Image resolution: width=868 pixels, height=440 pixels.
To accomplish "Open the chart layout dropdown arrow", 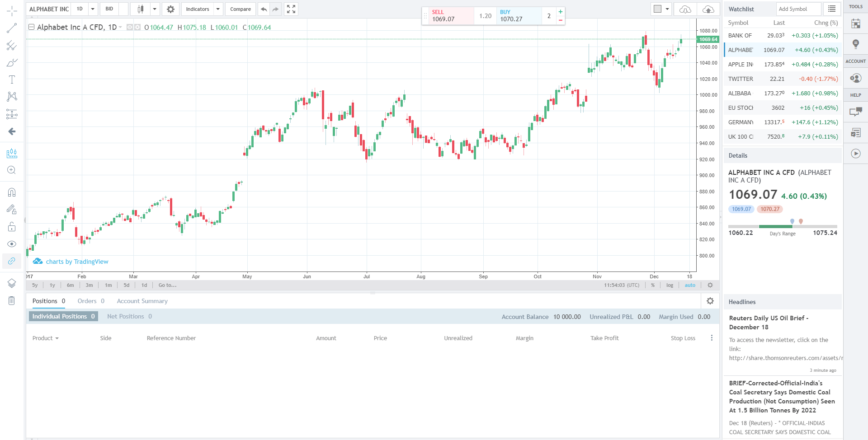I will click(667, 9).
